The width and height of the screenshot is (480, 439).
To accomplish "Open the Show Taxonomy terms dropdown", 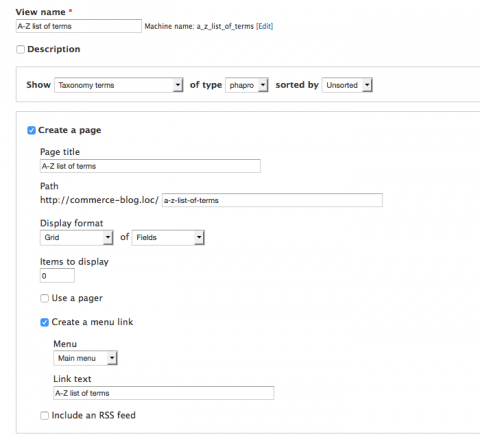I will tap(119, 85).
